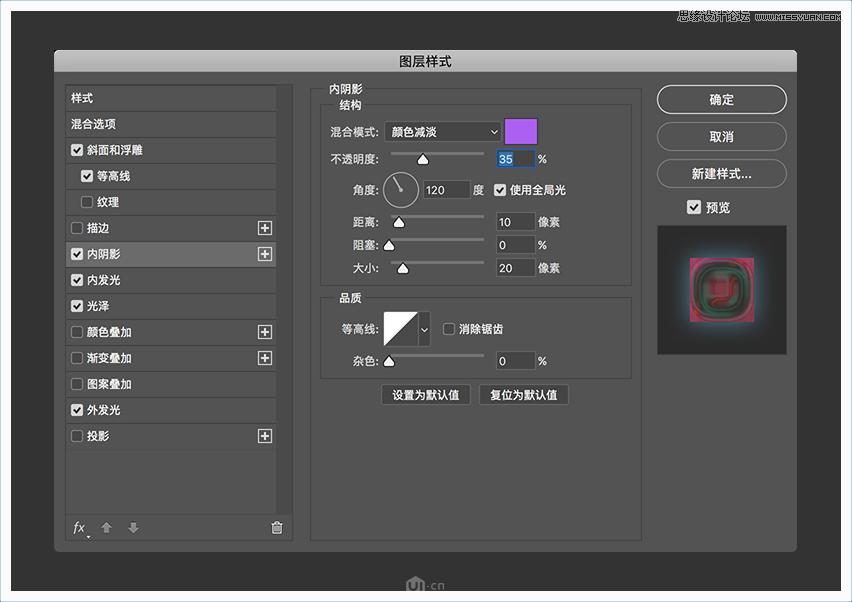Enable the 纹理 (Texture) checkbox
This screenshot has height=602, width=852.
[87, 202]
